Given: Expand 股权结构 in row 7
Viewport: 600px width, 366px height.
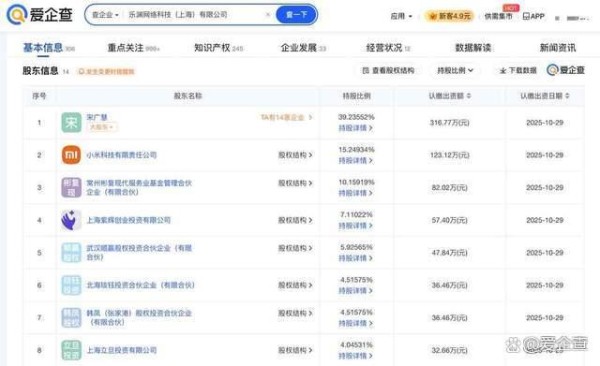Looking at the screenshot, I should click(x=295, y=314).
